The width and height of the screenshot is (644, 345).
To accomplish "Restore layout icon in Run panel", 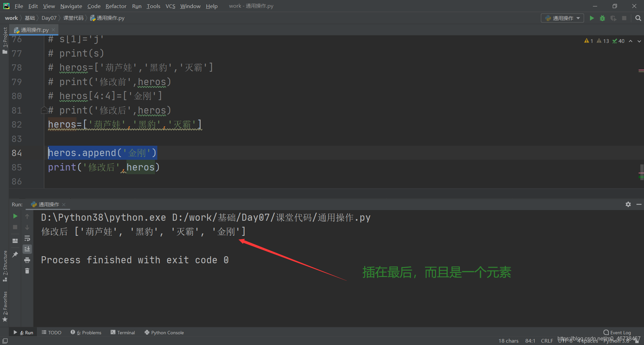I will 15,241.
